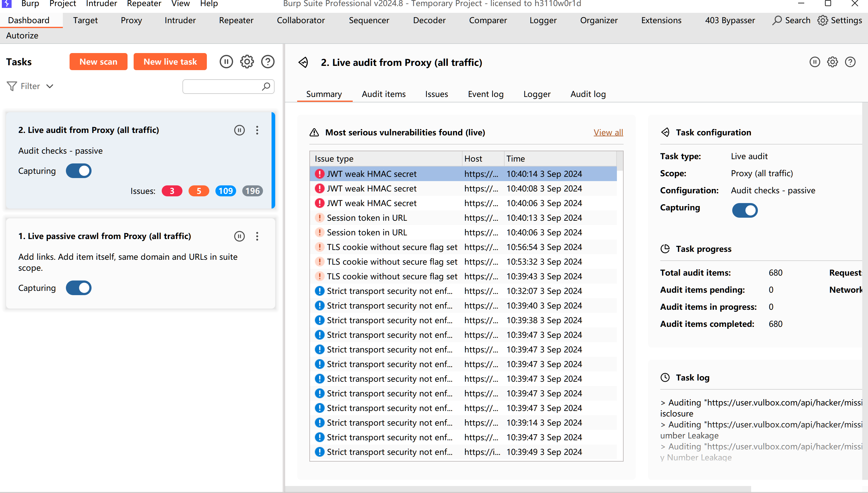
Task: Click the pause icon on Live audit task
Action: (x=239, y=130)
